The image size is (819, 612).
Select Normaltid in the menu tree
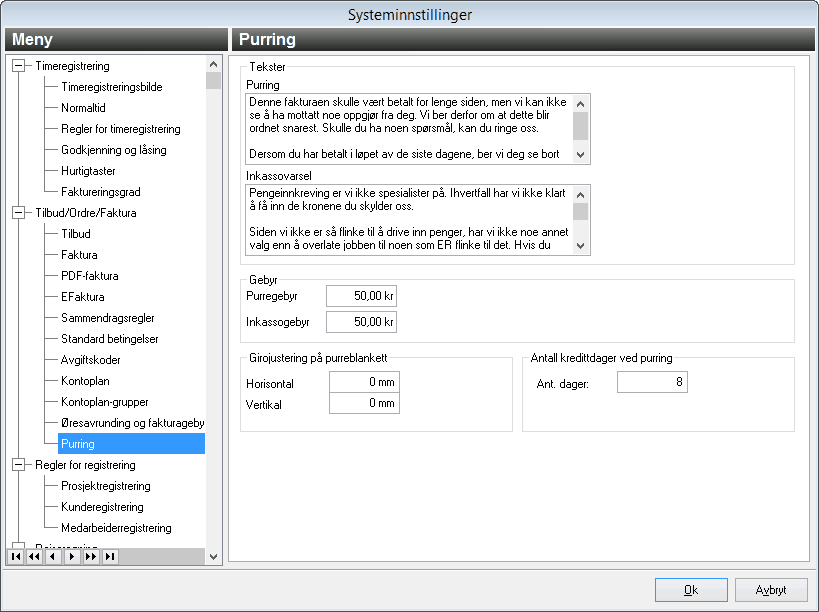pyautogui.click(x=83, y=108)
